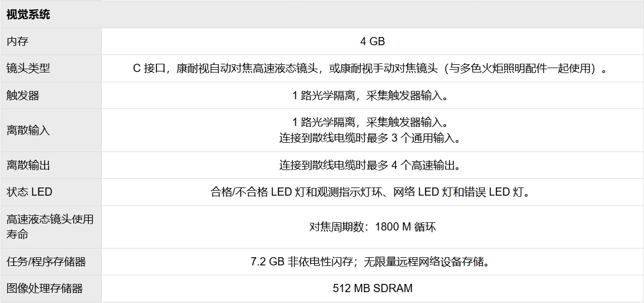Select the 状态 LED row label
Image resolution: width=644 pixels, height=303 pixels.
(29, 192)
